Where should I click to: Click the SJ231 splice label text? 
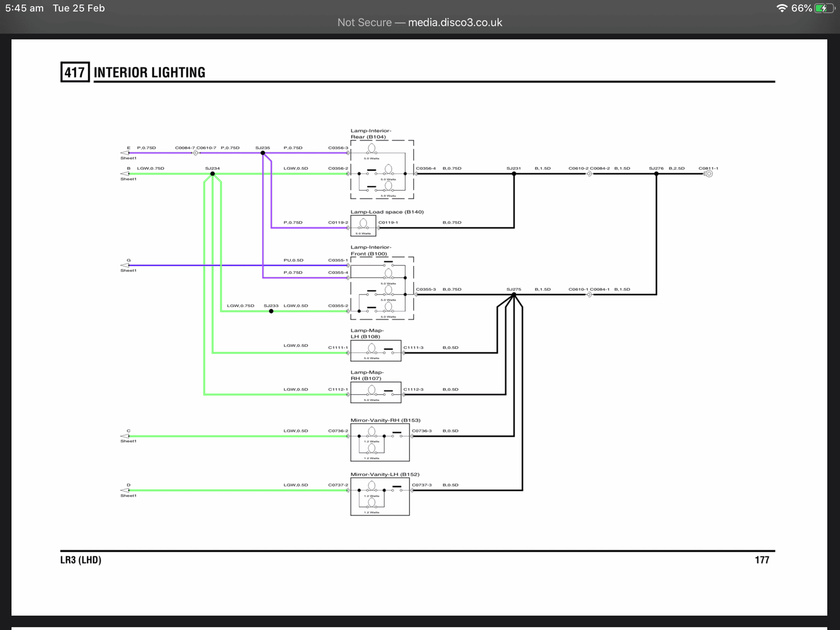(514, 169)
